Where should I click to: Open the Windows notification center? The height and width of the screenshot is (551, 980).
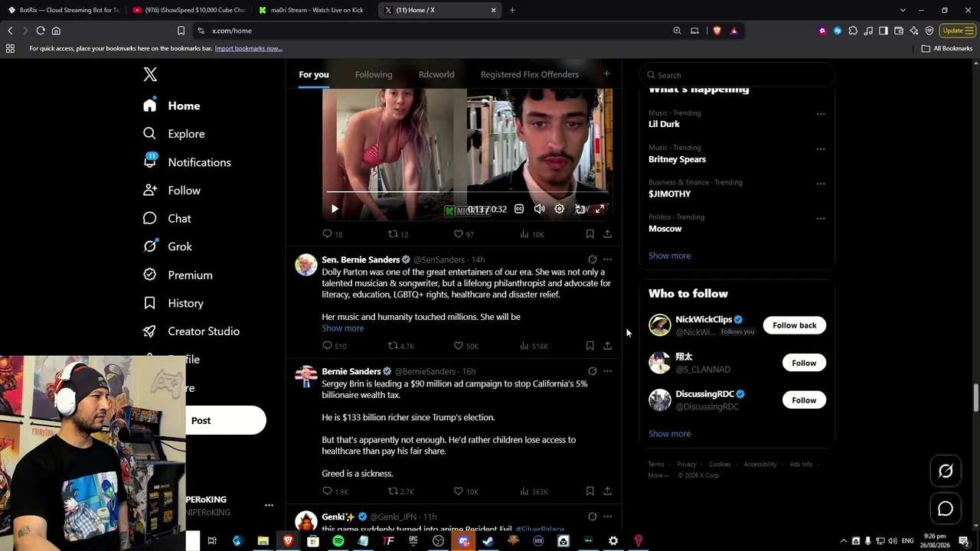point(964,541)
